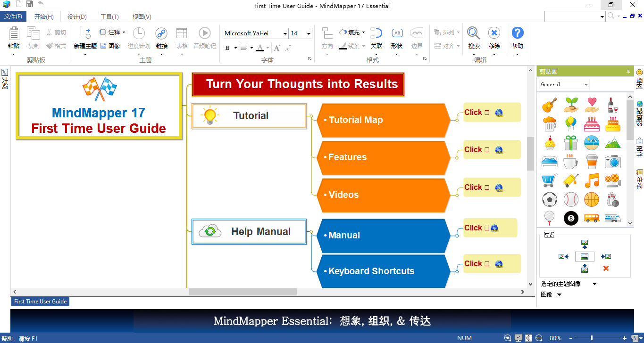
Task: Select the black 8-ball clipart
Action: (x=571, y=218)
